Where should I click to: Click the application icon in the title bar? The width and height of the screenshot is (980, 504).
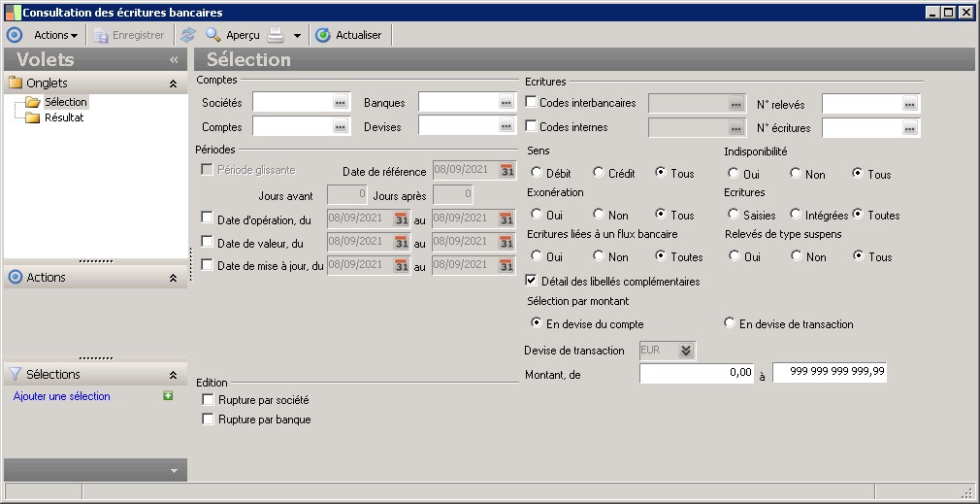pos(13,13)
